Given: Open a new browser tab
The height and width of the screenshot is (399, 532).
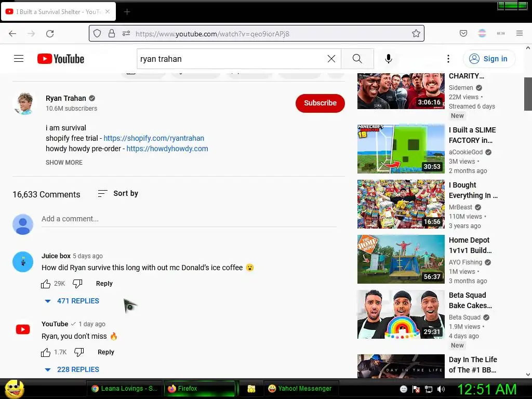Looking at the screenshot, I should point(127,12).
